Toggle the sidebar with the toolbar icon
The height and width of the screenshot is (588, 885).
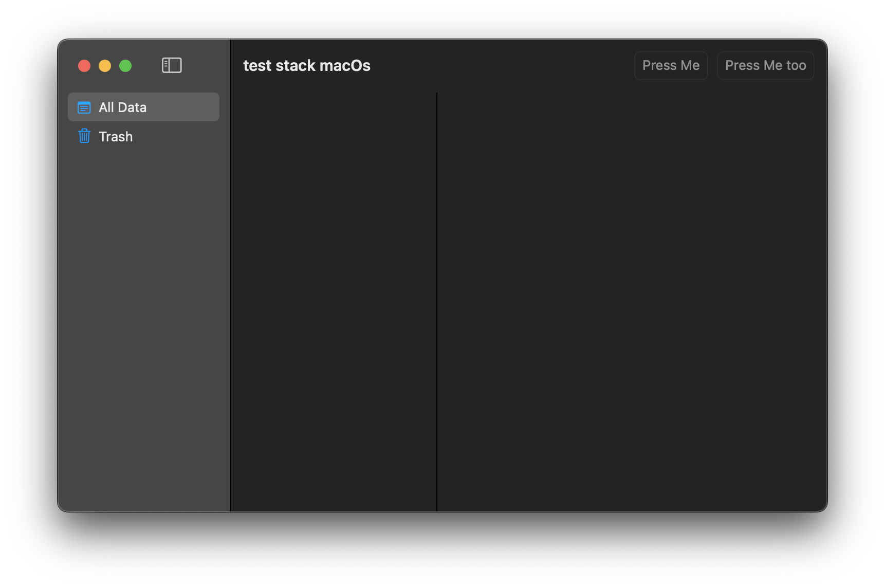tap(172, 65)
